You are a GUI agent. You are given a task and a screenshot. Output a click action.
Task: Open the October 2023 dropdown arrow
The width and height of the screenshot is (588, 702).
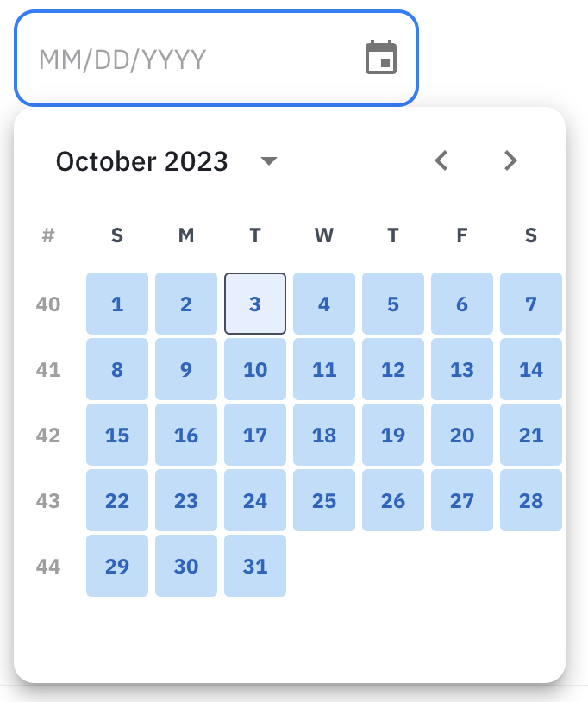[x=269, y=161]
